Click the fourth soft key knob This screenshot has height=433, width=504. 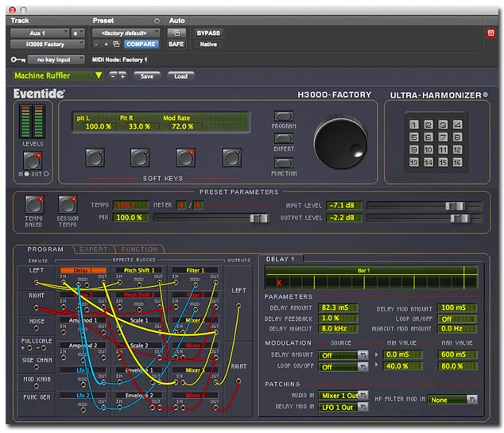pyautogui.click(x=232, y=157)
